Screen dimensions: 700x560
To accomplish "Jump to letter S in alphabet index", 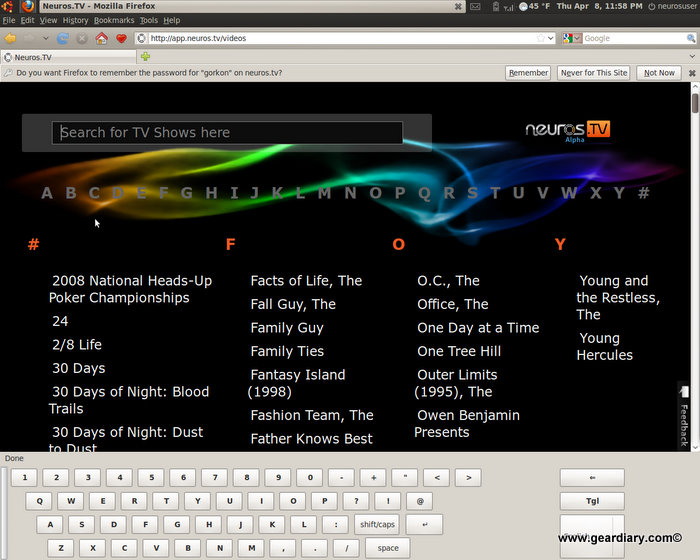I will click(x=472, y=193).
